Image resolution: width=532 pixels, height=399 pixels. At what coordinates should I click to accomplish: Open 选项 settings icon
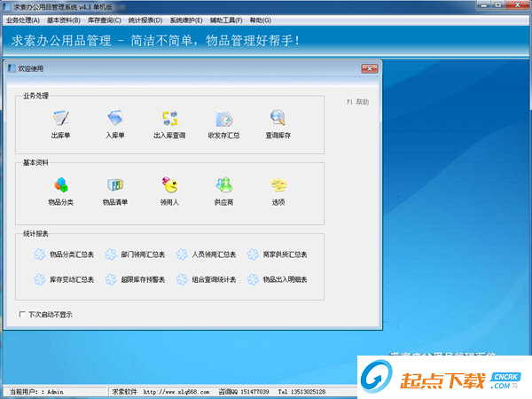click(x=278, y=184)
